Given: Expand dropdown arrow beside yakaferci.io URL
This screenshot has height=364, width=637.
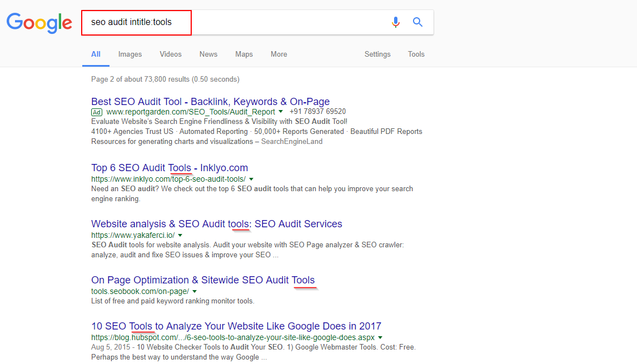Looking at the screenshot, I should [x=181, y=235].
